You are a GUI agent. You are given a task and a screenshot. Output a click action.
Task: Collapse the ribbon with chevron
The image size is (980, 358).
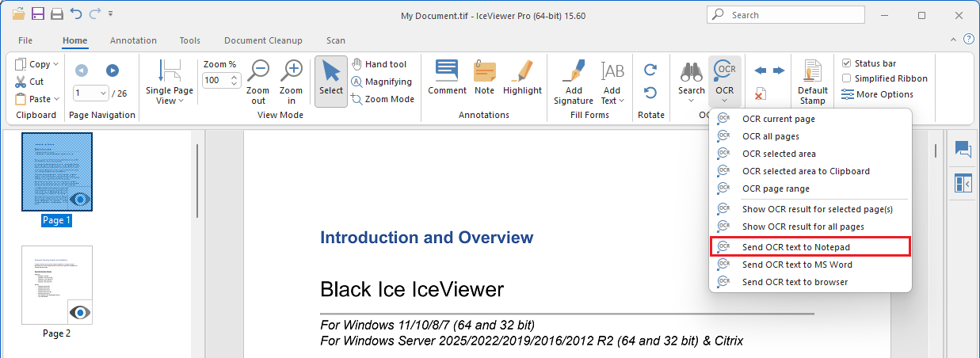pos(953,39)
